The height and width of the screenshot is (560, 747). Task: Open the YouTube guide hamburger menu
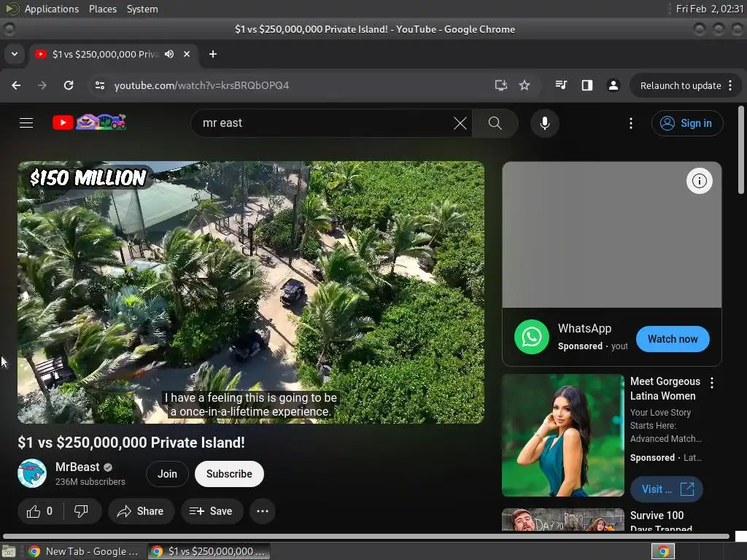coord(26,122)
